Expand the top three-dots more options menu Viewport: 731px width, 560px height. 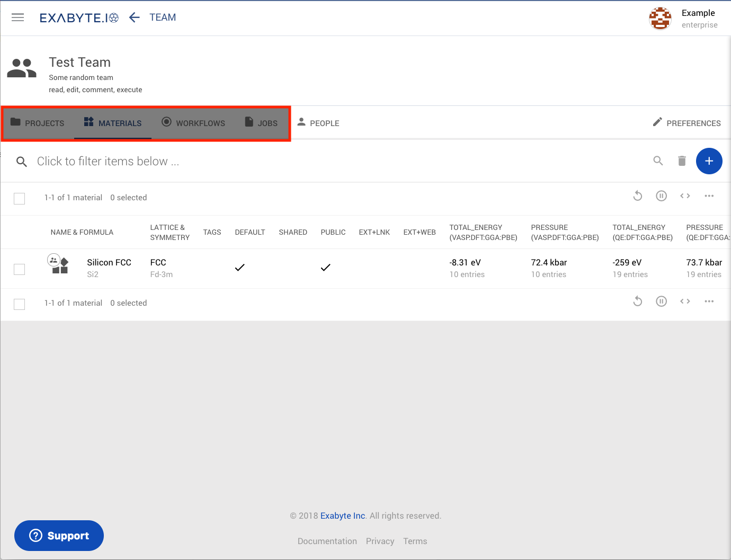tap(709, 196)
